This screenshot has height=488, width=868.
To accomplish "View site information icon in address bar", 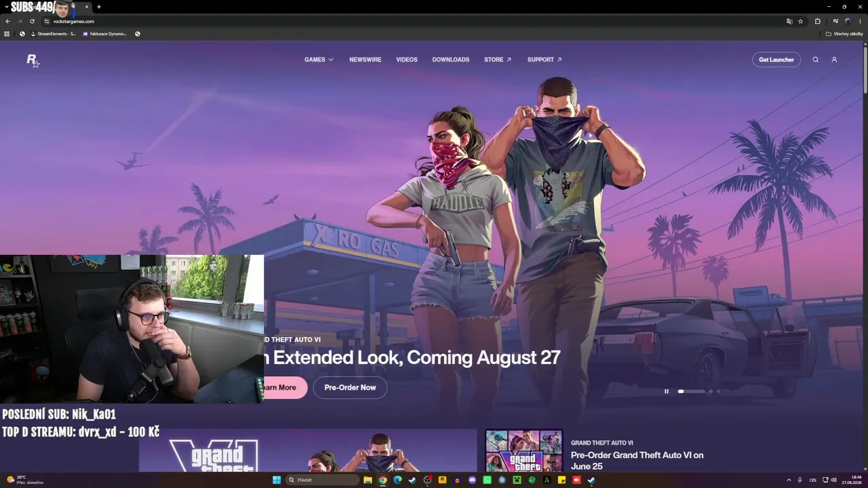I will [47, 21].
